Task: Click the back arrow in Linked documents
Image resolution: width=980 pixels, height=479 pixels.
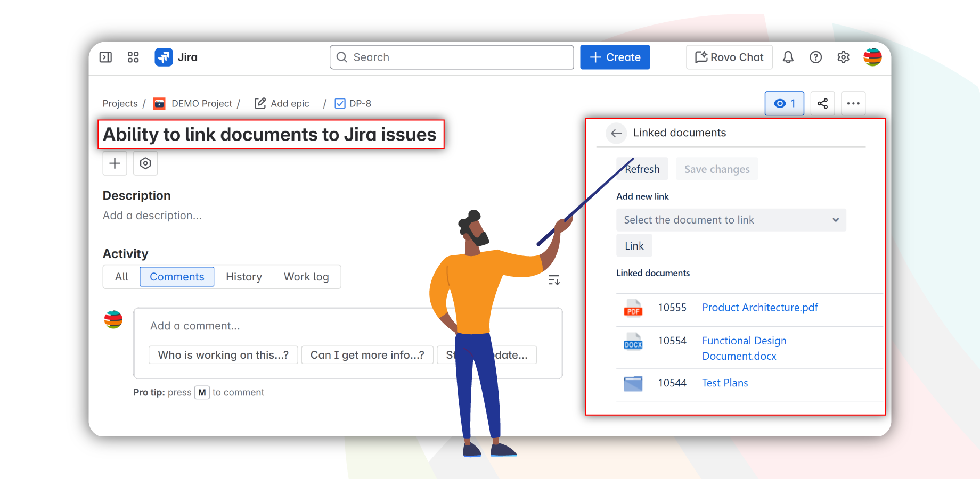Action: [x=616, y=133]
